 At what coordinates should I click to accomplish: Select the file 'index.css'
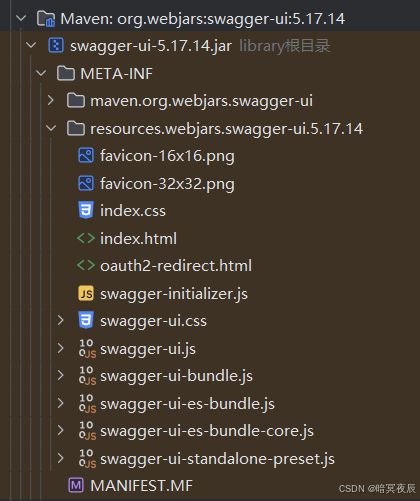pos(133,211)
